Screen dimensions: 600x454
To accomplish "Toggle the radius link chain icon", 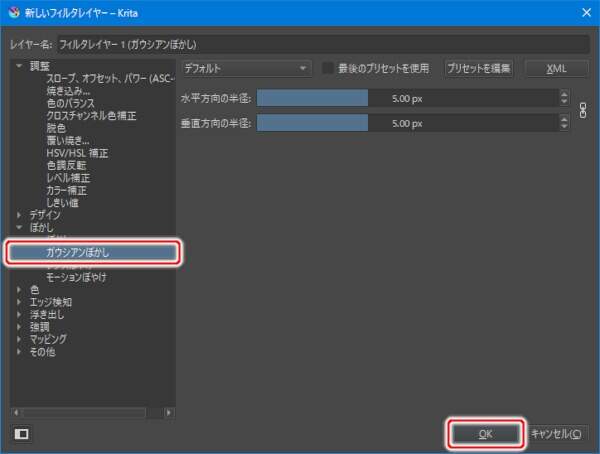I will 582,111.
